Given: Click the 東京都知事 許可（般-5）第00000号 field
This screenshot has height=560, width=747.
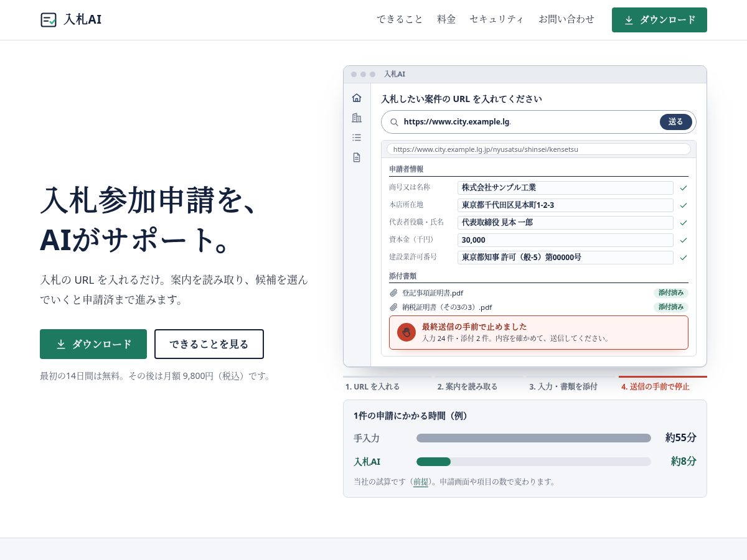Looking at the screenshot, I should coord(565,258).
